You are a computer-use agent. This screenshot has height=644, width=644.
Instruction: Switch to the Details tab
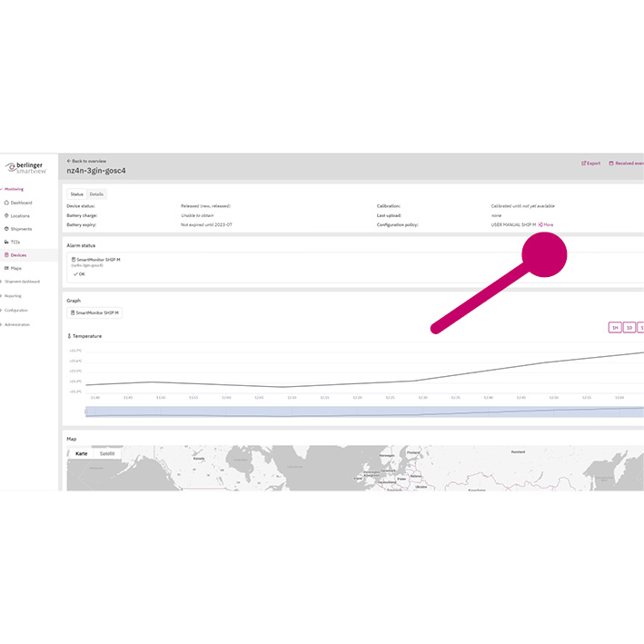click(96, 194)
